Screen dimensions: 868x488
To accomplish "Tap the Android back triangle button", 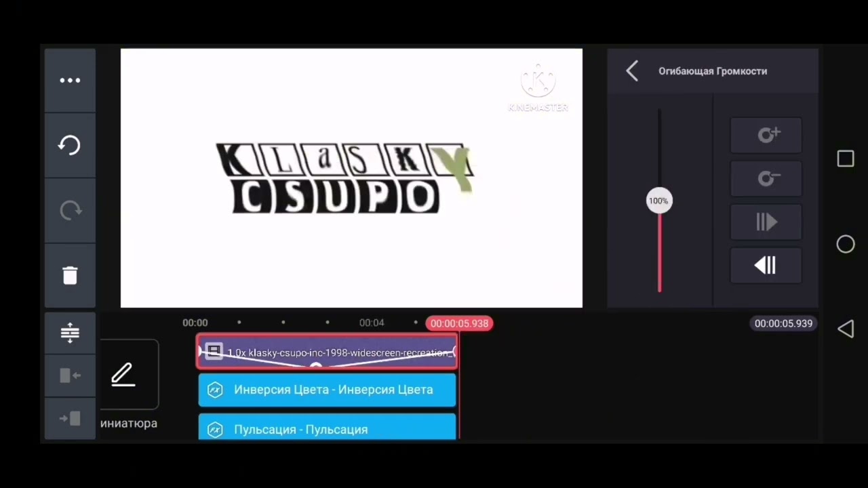I will pyautogui.click(x=846, y=329).
